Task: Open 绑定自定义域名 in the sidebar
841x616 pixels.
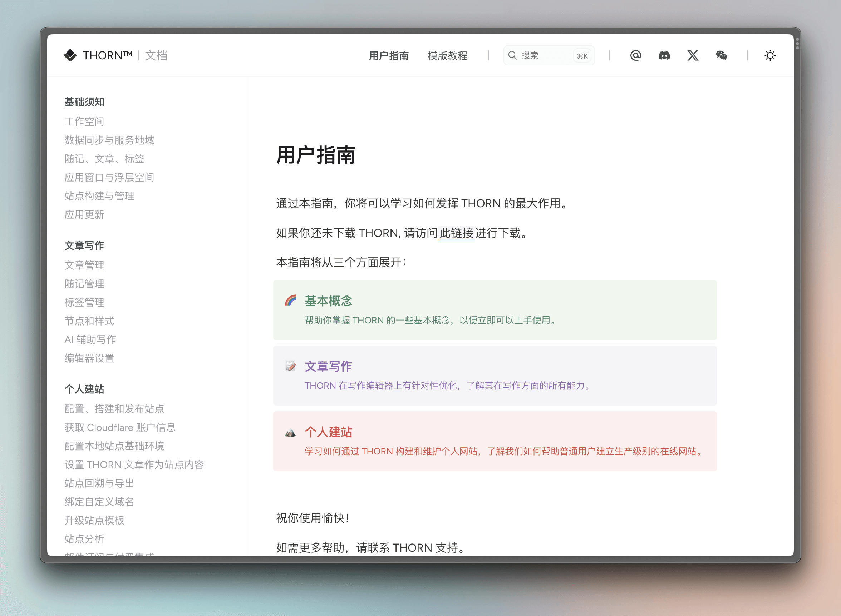Action: tap(99, 502)
